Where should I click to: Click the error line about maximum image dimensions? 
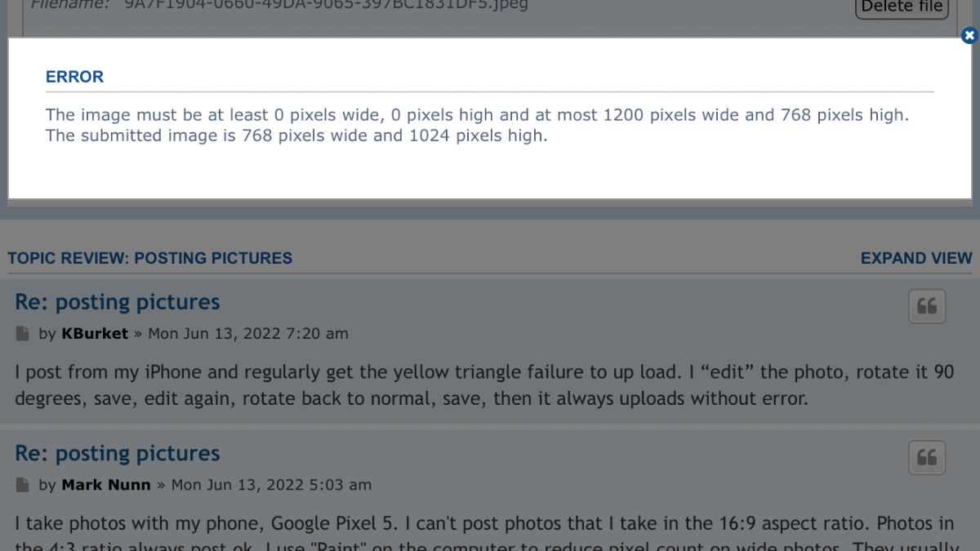[477, 115]
